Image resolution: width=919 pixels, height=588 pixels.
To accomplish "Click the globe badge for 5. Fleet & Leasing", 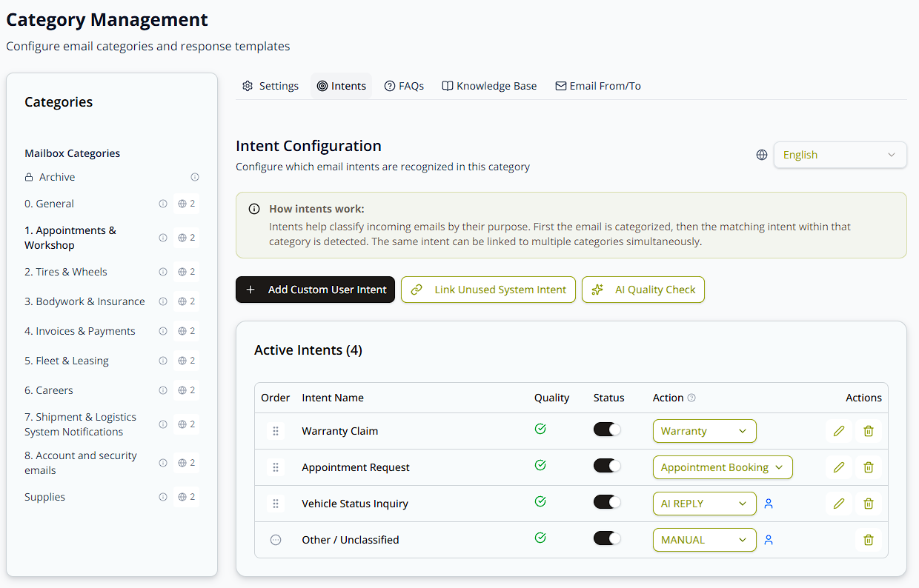I will point(186,361).
